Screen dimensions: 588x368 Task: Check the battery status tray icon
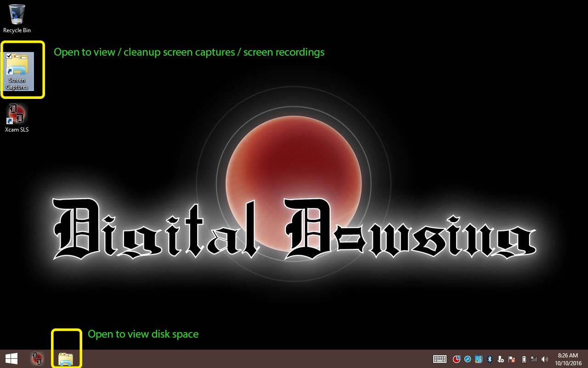click(524, 359)
